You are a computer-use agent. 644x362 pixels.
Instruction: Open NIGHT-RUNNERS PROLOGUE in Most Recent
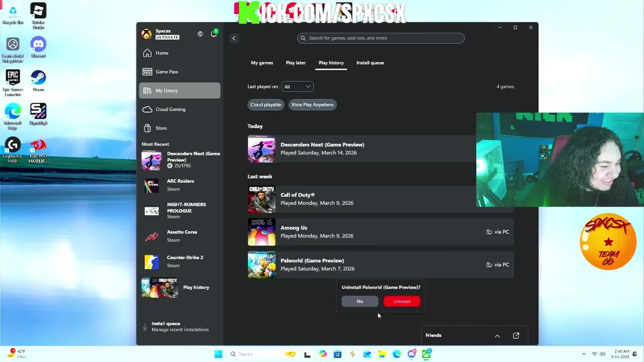181,211
